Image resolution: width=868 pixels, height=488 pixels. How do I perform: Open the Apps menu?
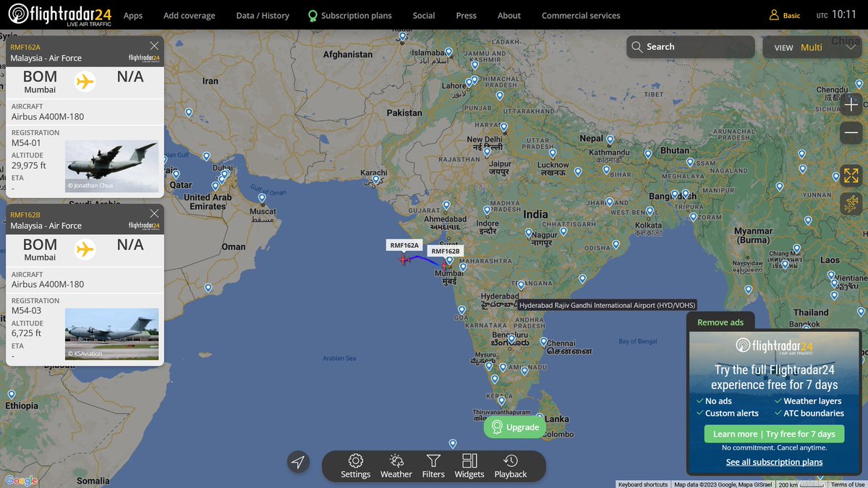click(x=133, y=15)
